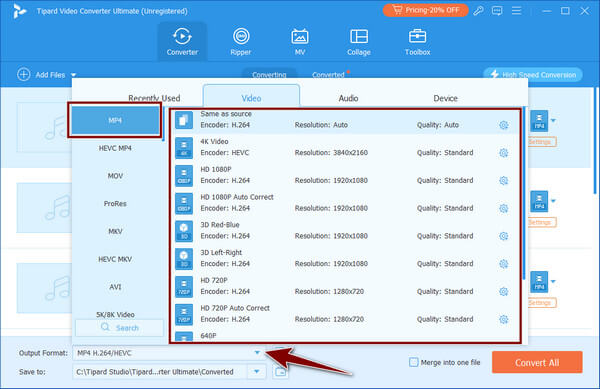The image size is (600, 389).
Task: Open the Save to folder icon
Action: 280,372
